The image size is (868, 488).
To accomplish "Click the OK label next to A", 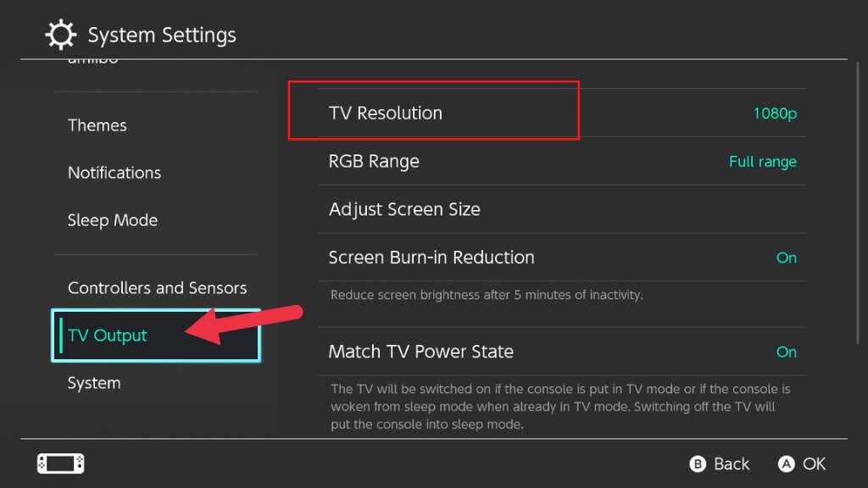I will pos(813,463).
